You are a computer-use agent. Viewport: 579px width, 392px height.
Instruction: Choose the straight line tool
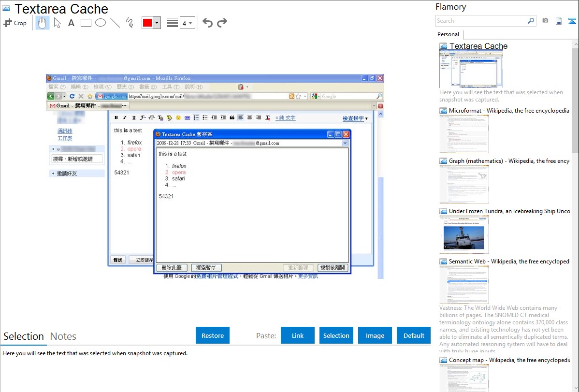[115, 23]
